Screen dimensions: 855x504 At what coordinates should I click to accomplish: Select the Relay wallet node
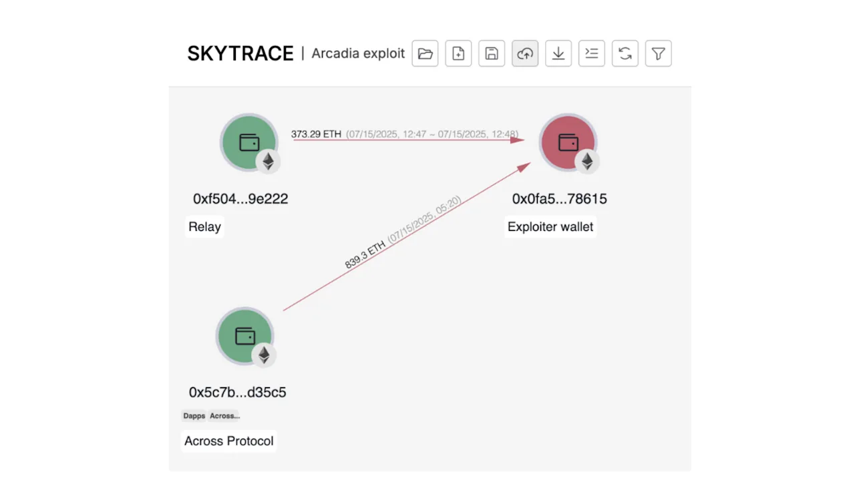(x=248, y=142)
